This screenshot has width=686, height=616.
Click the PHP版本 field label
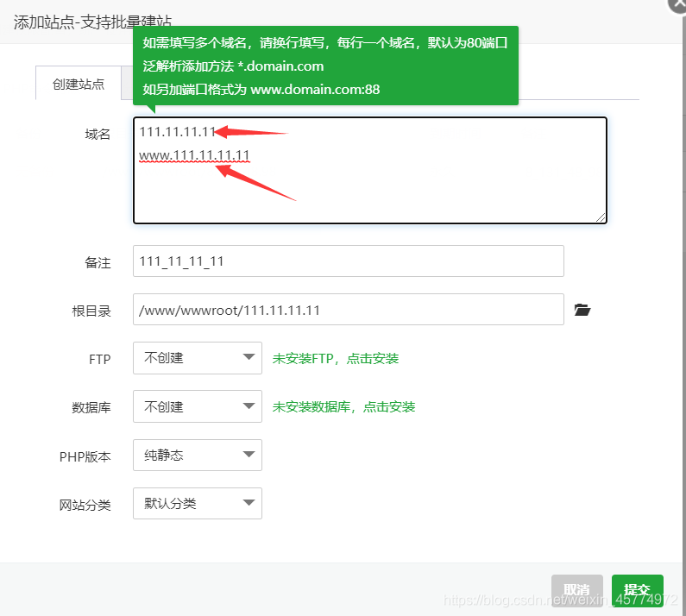click(85, 456)
